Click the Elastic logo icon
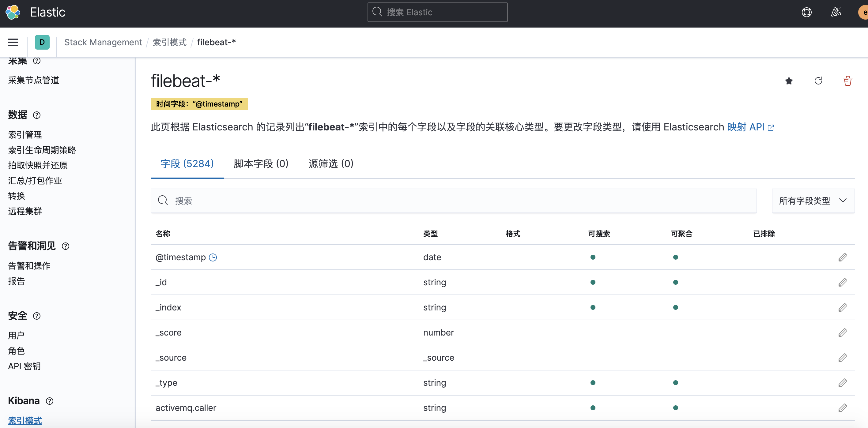The height and width of the screenshot is (428, 868). (13, 13)
